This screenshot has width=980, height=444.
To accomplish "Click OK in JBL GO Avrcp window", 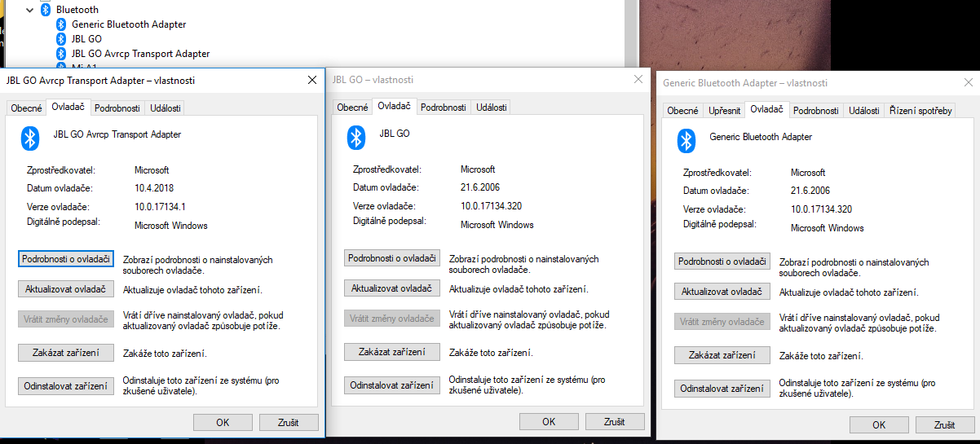I will pos(223,423).
